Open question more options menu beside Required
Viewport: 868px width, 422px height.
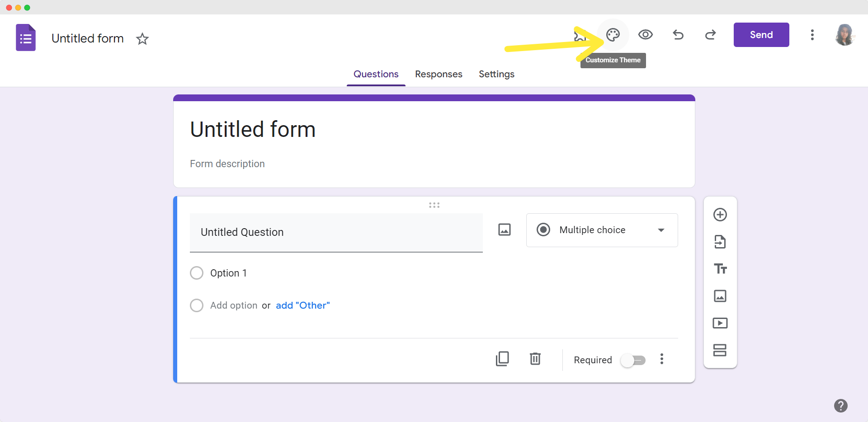pyautogui.click(x=661, y=359)
